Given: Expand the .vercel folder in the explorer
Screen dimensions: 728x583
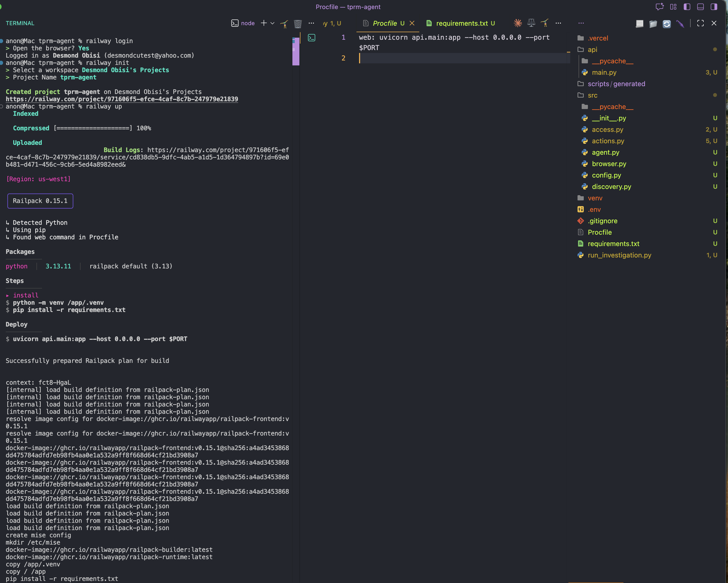Looking at the screenshot, I should point(598,38).
